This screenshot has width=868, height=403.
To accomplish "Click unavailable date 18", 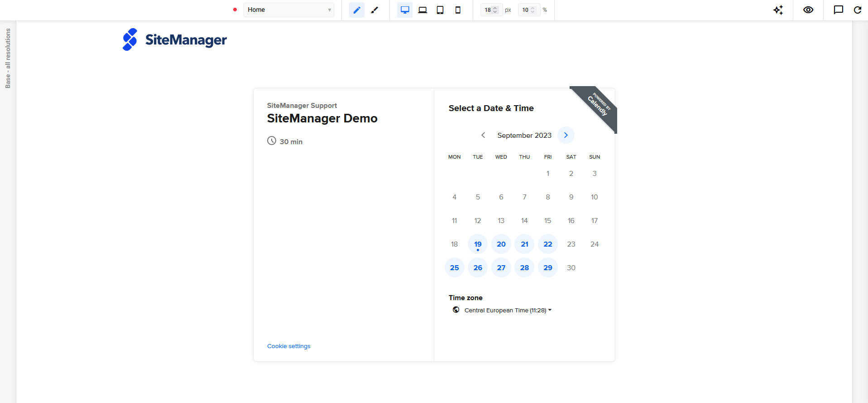I will 455,244.
